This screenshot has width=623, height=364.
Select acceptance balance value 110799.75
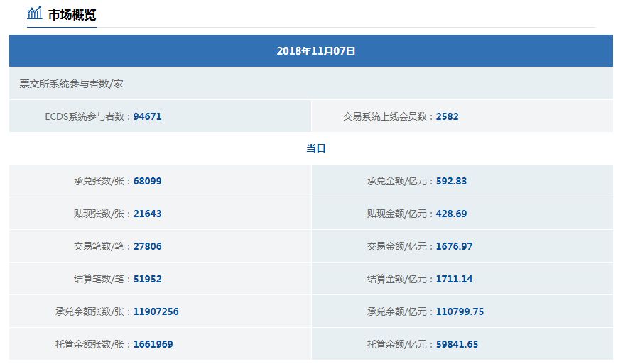pyautogui.click(x=460, y=311)
